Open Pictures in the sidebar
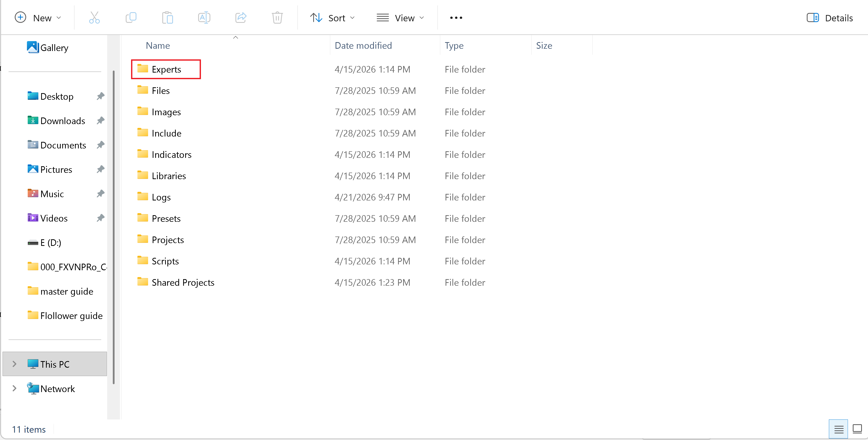The height and width of the screenshot is (440, 868). tap(50, 169)
